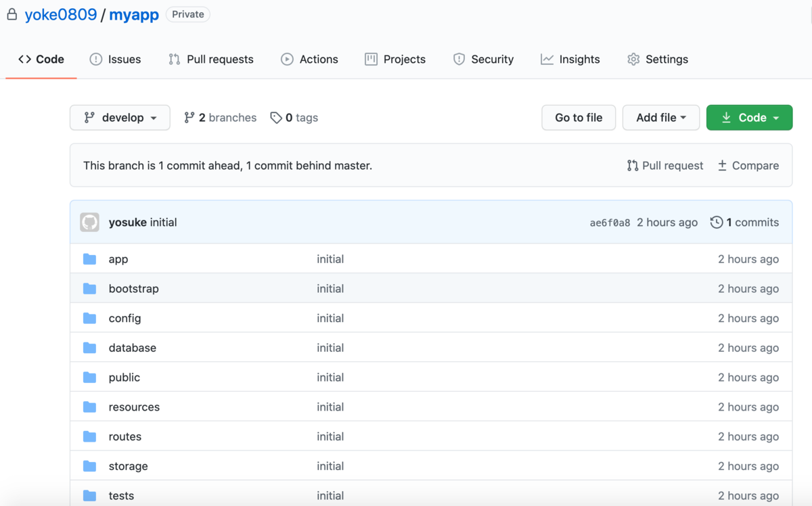Click the Issues circle icon
The width and height of the screenshot is (812, 506).
95,60
